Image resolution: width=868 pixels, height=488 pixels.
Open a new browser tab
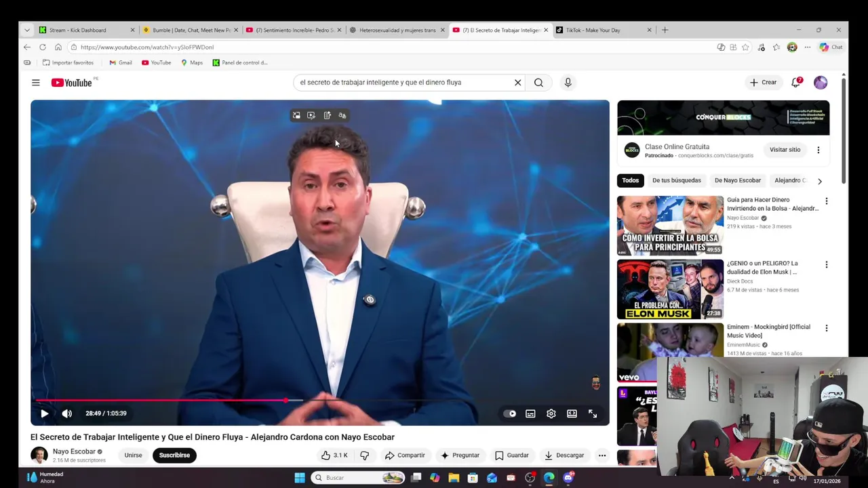tap(665, 30)
